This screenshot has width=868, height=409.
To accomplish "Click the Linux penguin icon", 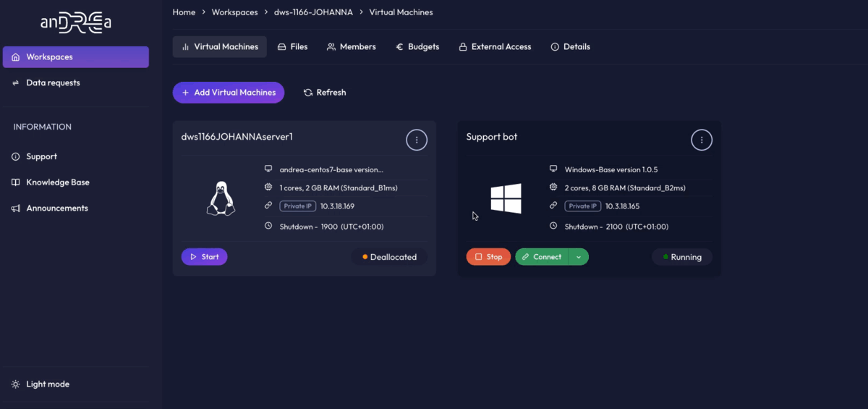I will (221, 199).
